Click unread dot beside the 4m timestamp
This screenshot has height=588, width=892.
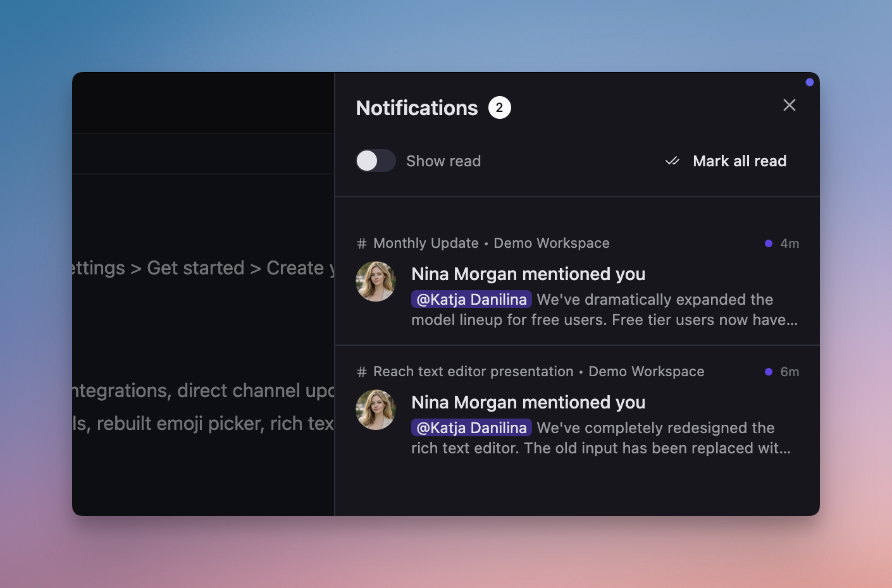click(769, 243)
